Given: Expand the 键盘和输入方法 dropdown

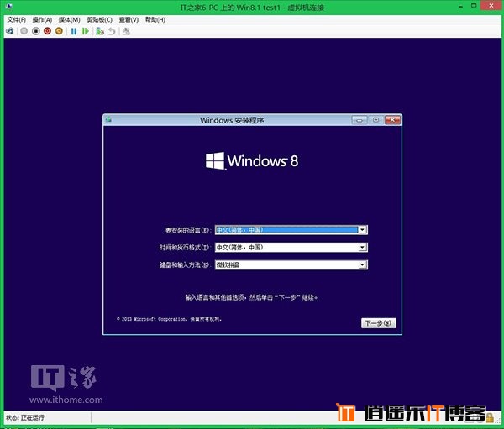Looking at the screenshot, I should coord(362,264).
